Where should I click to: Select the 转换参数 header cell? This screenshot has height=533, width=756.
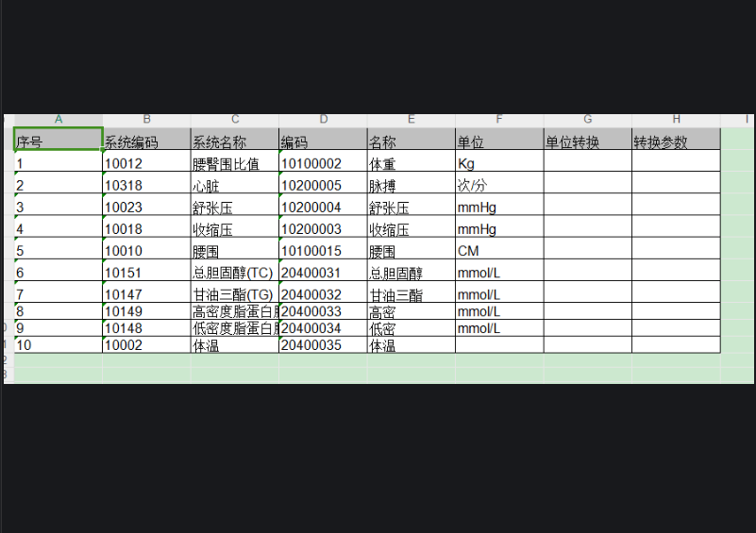click(x=676, y=142)
